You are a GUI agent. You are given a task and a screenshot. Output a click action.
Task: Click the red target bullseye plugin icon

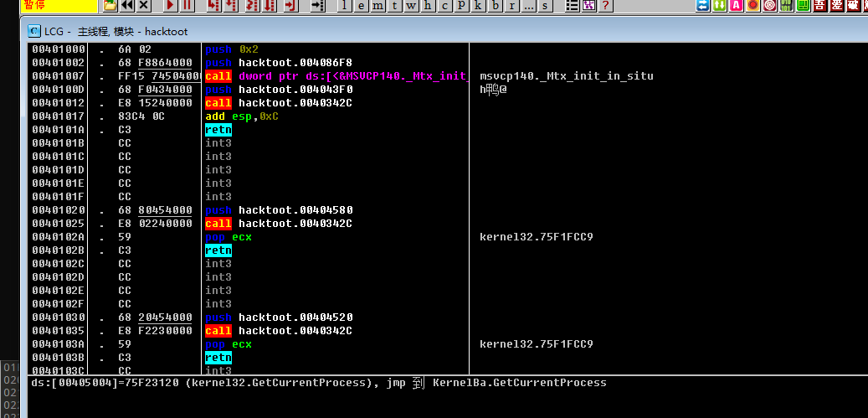coord(769,6)
